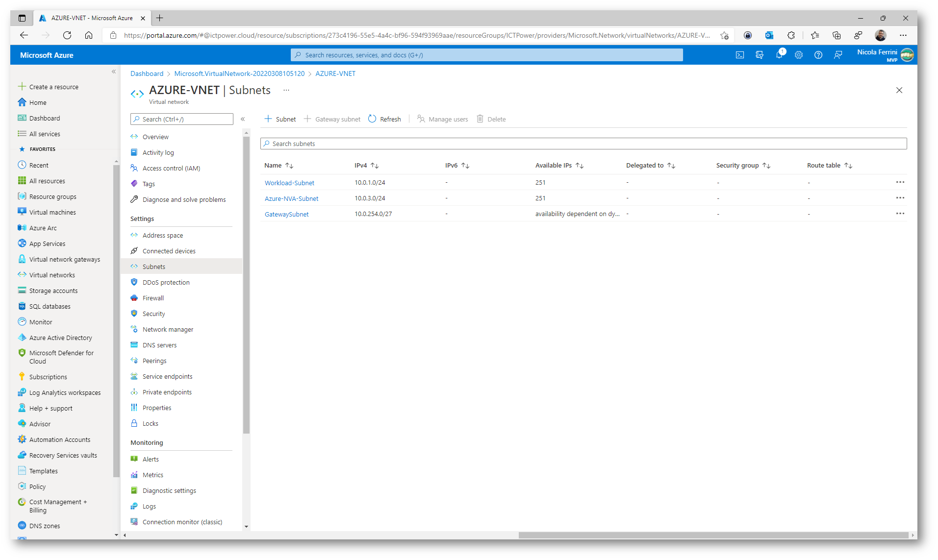Click Manage users toolbar button
The width and height of the screenshot is (938, 560).
tap(442, 119)
